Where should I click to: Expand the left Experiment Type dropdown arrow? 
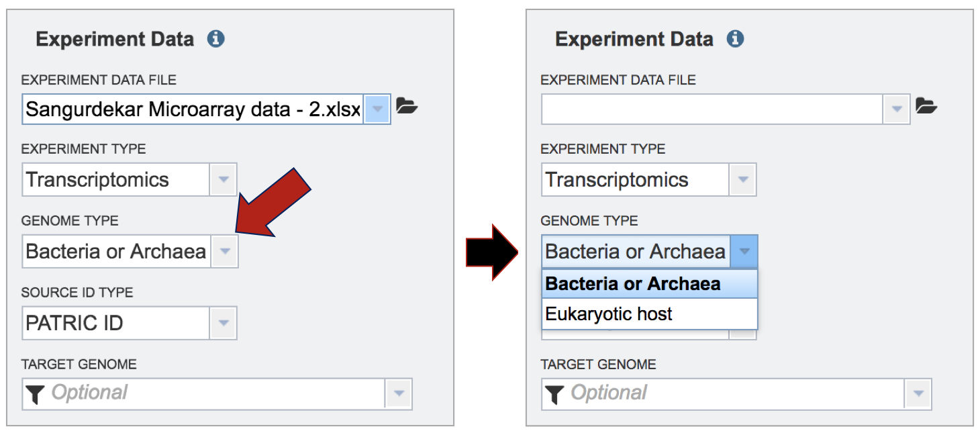[224, 180]
